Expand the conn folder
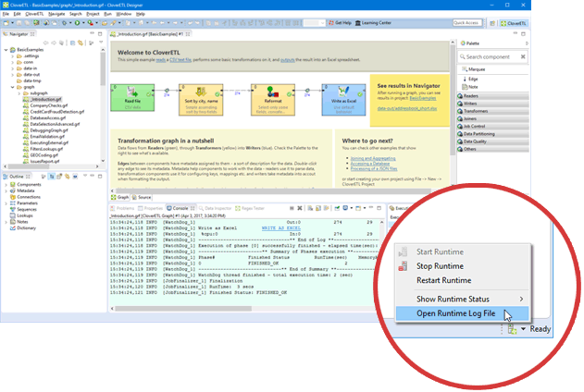 pos(12,63)
